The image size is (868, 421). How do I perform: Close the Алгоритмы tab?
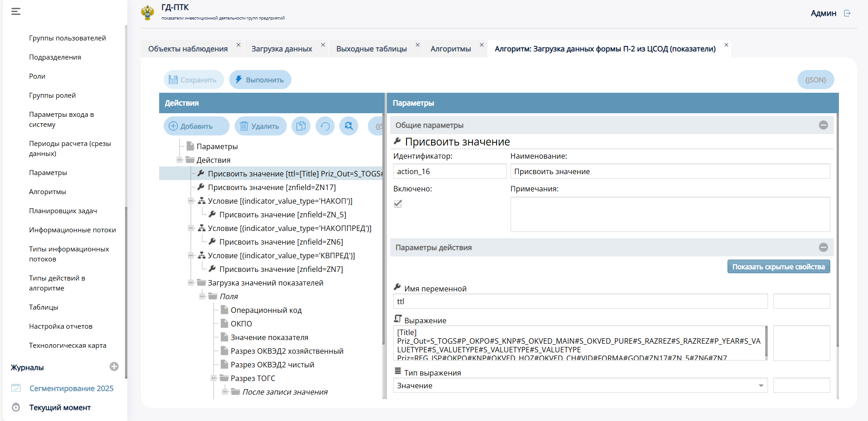click(x=482, y=45)
